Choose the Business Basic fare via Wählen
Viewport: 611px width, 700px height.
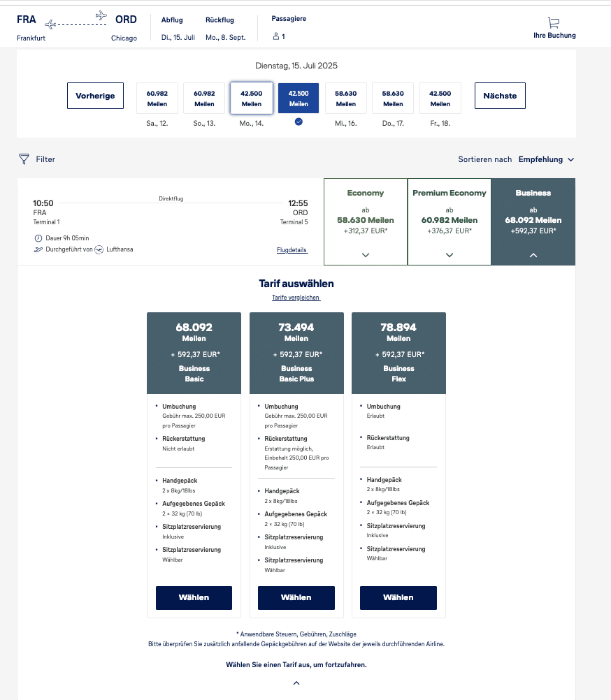[194, 598]
